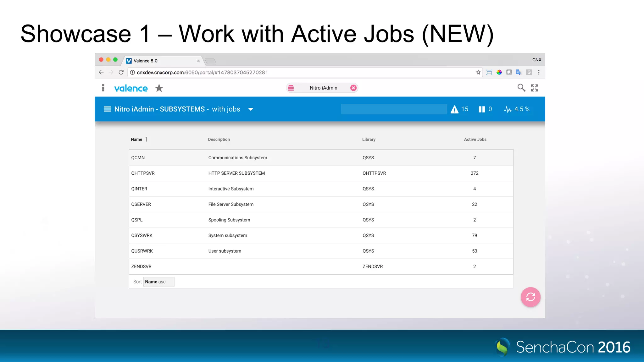Click the CNX profile label
Viewport: 644px width, 362px height.
coord(537,60)
